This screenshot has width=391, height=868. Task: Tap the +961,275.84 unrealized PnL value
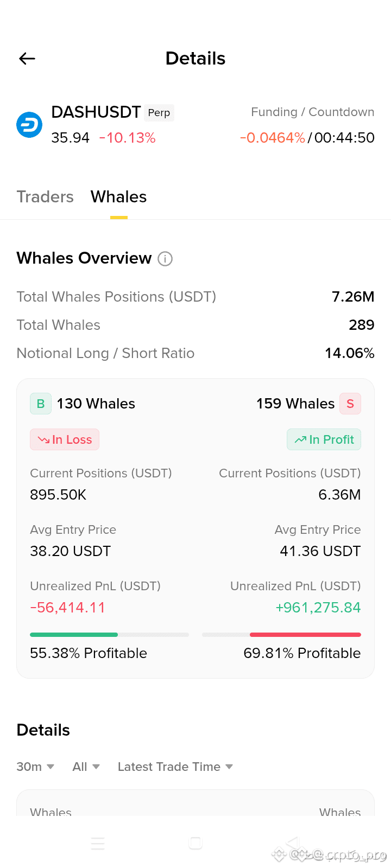pos(318,608)
